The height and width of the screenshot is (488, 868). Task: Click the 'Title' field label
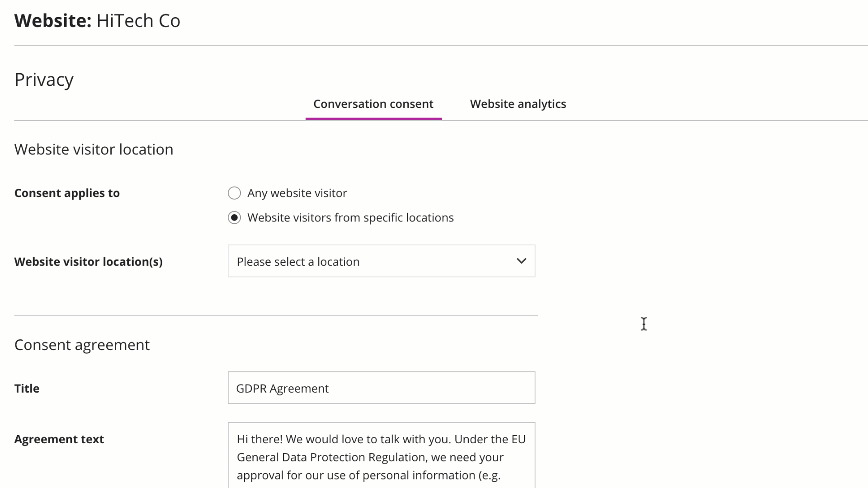[x=27, y=389]
